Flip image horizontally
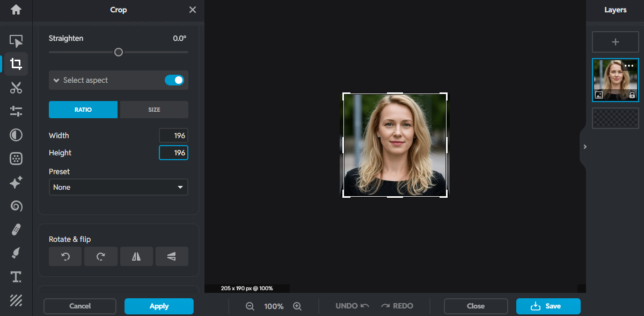The image size is (644, 316). 136,257
